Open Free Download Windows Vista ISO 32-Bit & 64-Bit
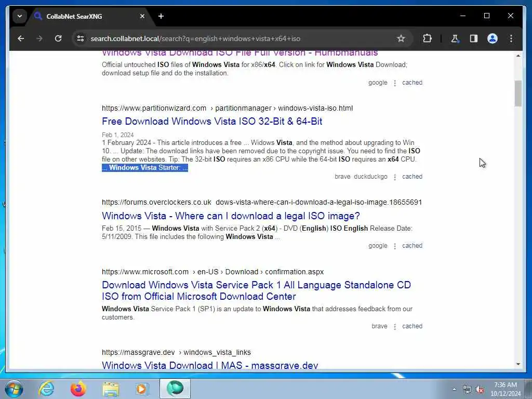532x399 pixels. pyautogui.click(x=212, y=122)
